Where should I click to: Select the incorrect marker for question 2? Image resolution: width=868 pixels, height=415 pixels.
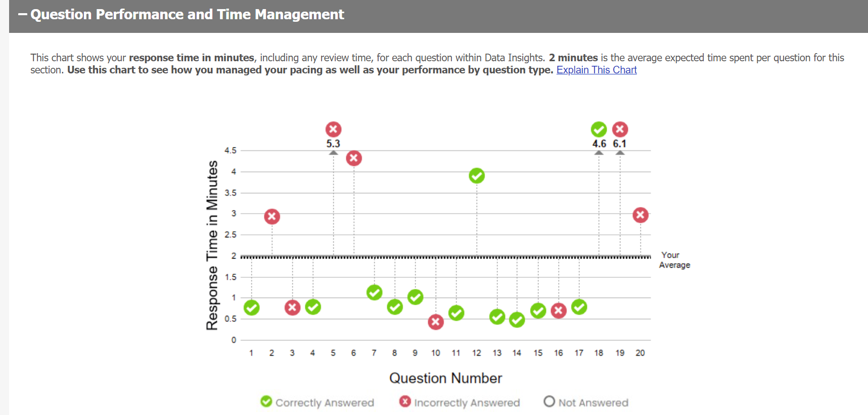click(x=272, y=217)
